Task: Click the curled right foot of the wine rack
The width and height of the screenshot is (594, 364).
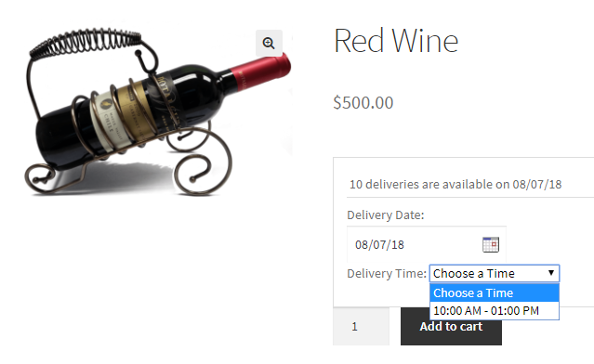Action: [x=203, y=161]
